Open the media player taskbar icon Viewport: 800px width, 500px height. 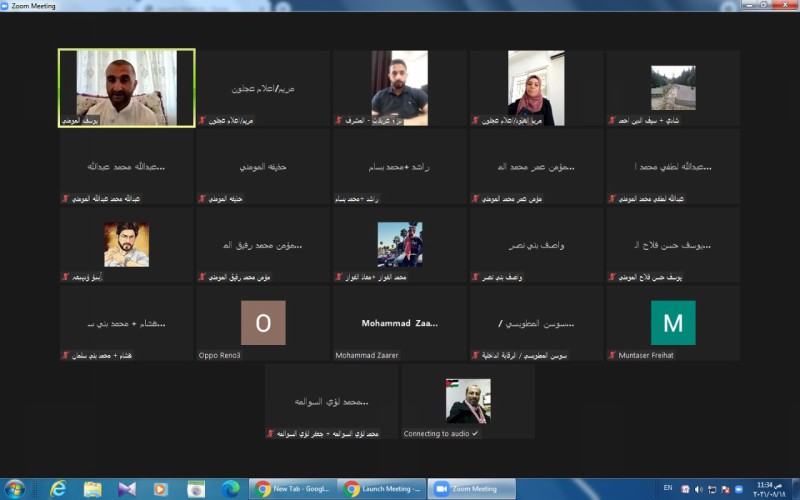click(160, 489)
